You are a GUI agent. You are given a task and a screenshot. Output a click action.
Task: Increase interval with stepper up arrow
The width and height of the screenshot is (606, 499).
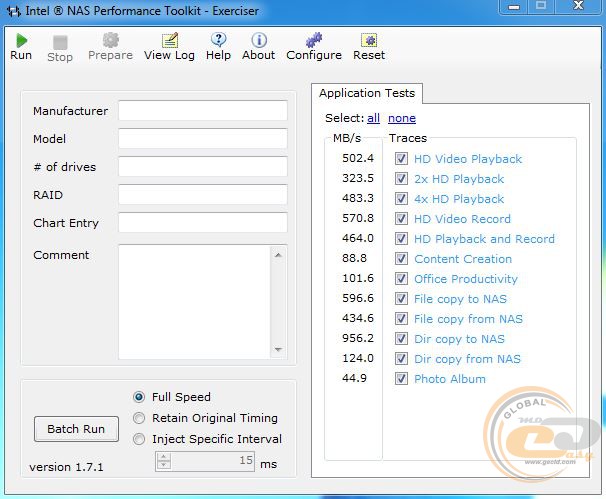click(163, 457)
